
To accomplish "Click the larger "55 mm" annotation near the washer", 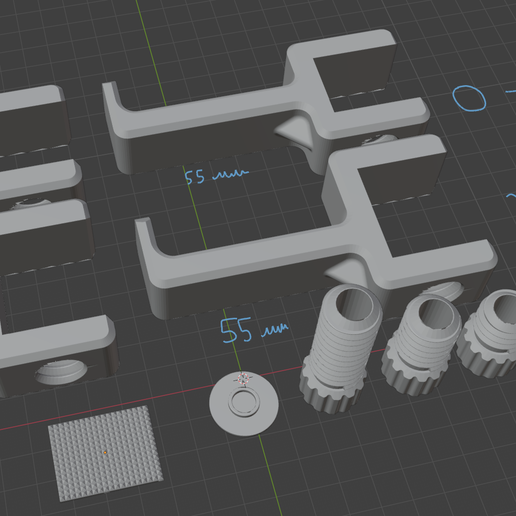I will click(x=255, y=330).
